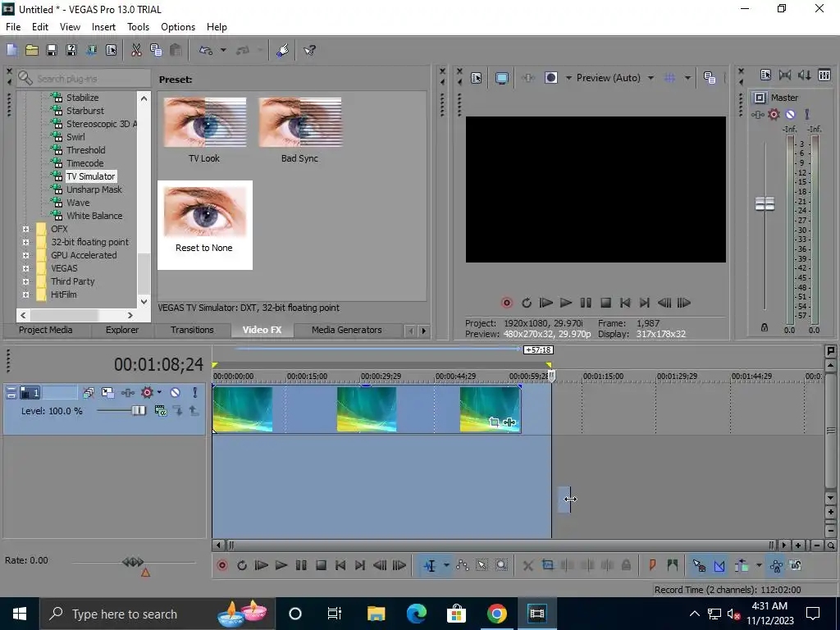Click the Undo arrow icon
840x630 pixels.
pos(206,50)
